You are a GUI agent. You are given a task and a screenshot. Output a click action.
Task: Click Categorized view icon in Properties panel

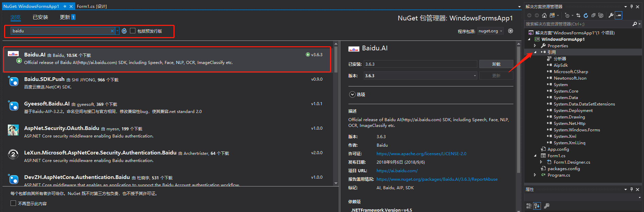pyautogui.click(x=529, y=206)
